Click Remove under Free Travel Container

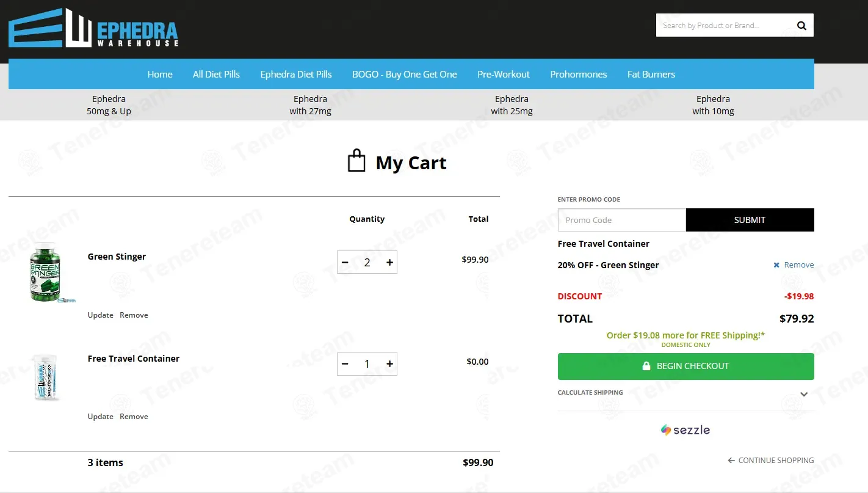(x=134, y=417)
